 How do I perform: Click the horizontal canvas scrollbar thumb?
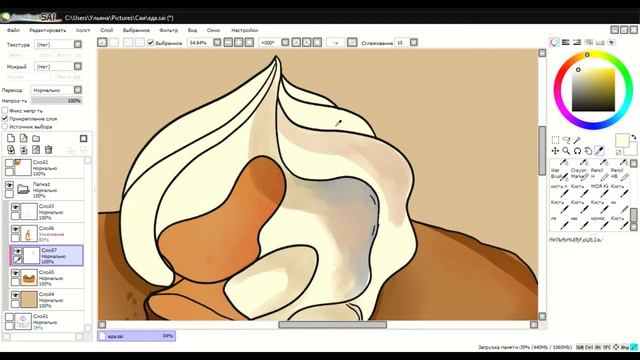coord(333,324)
